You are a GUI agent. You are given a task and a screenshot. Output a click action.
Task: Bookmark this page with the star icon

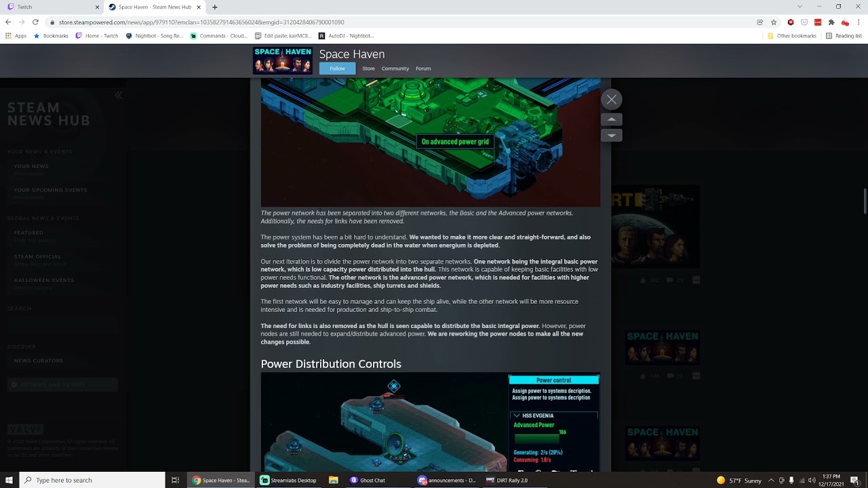pyautogui.click(x=774, y=22)
